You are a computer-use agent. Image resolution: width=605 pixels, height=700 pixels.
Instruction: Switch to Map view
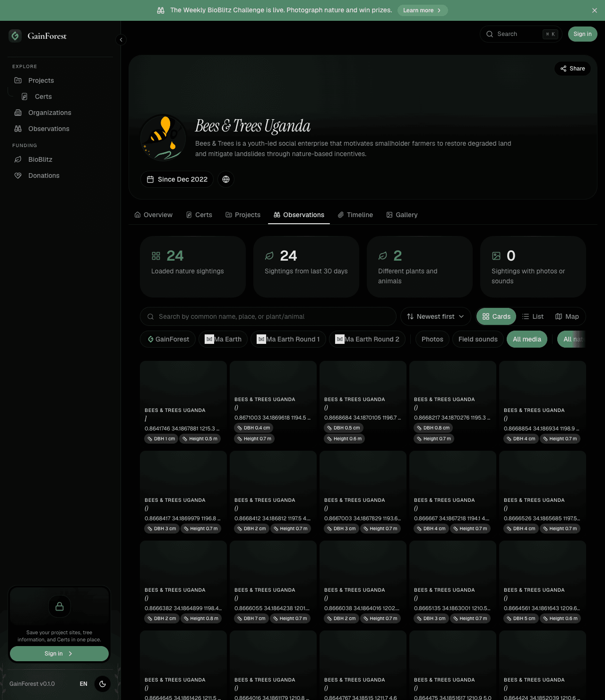[x=567, y=316]
